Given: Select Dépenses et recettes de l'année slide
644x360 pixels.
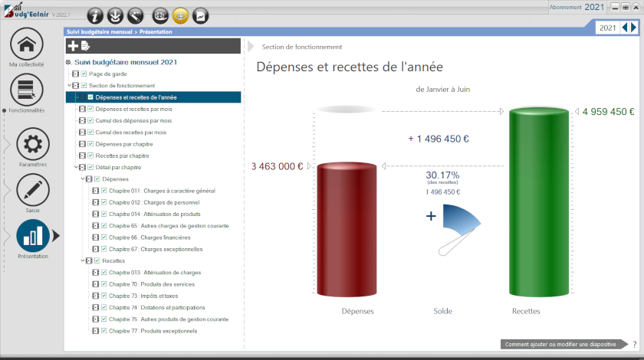Looking at the screenshot, I should coord(153,97).
